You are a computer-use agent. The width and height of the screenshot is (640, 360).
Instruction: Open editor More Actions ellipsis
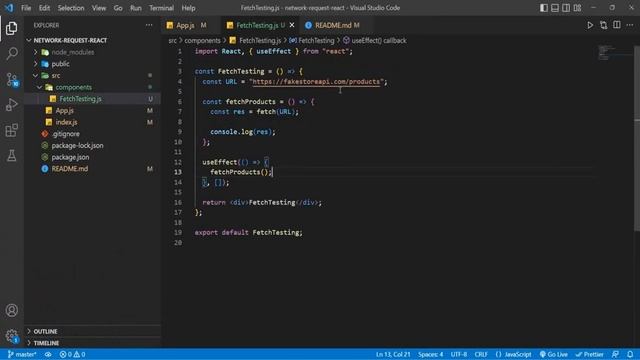click(x=630, y=25)
